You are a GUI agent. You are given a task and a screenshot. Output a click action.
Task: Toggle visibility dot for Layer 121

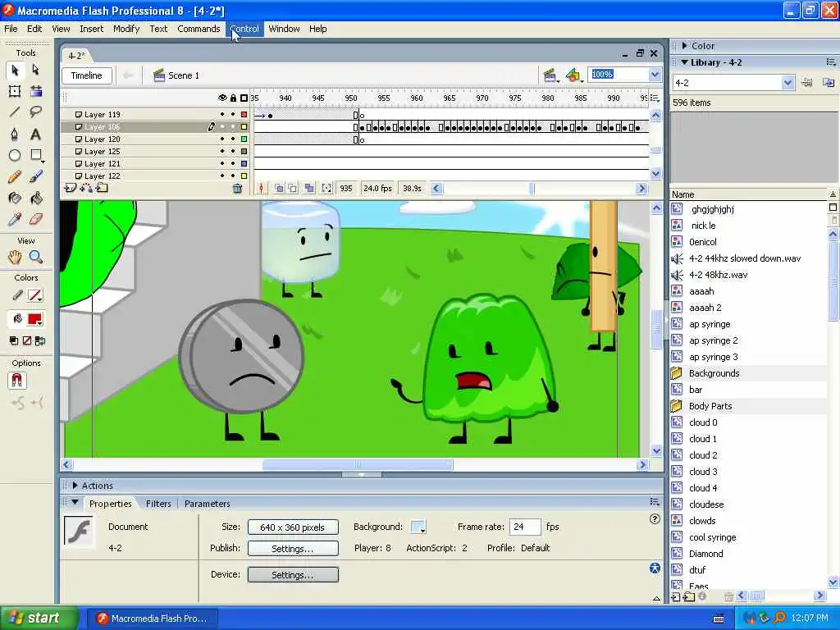(222, 164)
